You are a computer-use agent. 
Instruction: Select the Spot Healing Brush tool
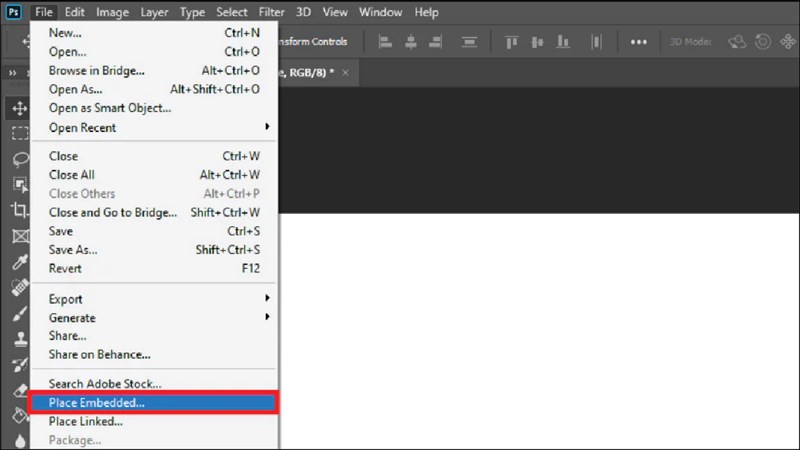click(x=20, y=287)
